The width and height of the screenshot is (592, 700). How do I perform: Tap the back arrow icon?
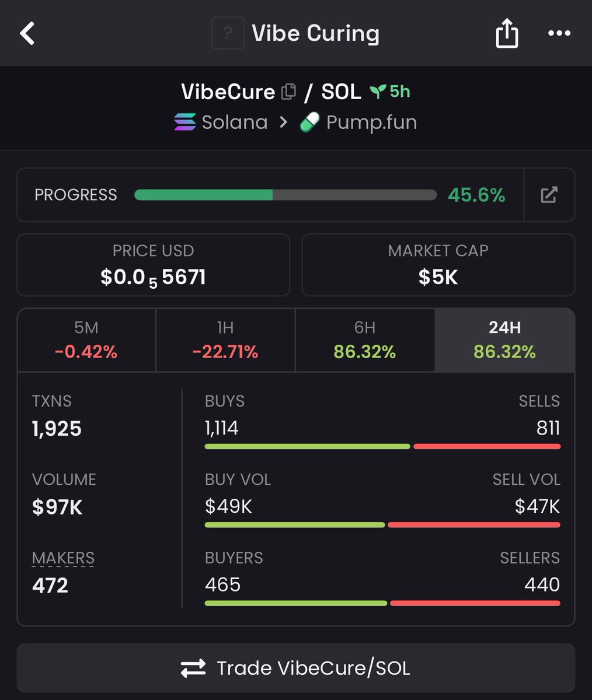[27, 33]
